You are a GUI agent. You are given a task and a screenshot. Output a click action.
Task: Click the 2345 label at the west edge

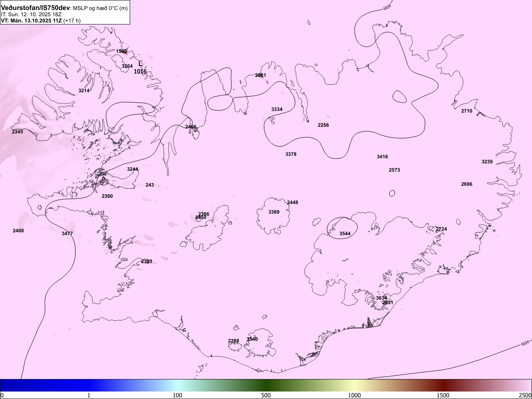coord(17,132)
